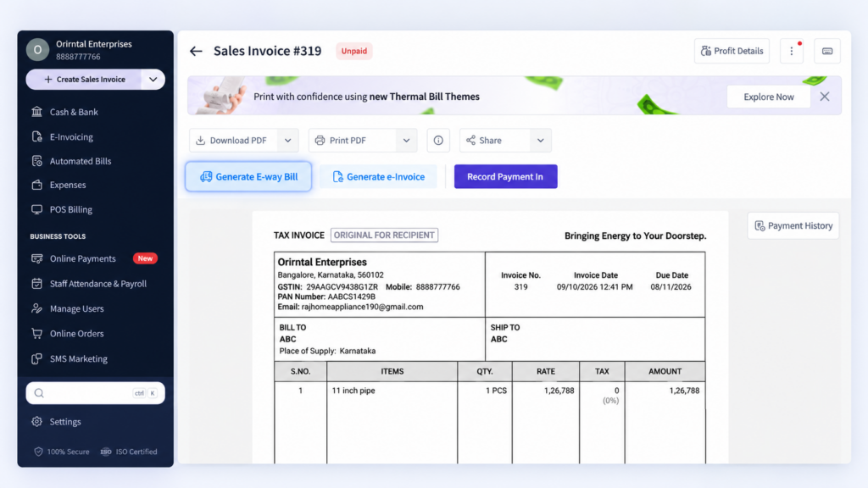
Task: Click Generate e-Invoice
Action: [379, 176]
